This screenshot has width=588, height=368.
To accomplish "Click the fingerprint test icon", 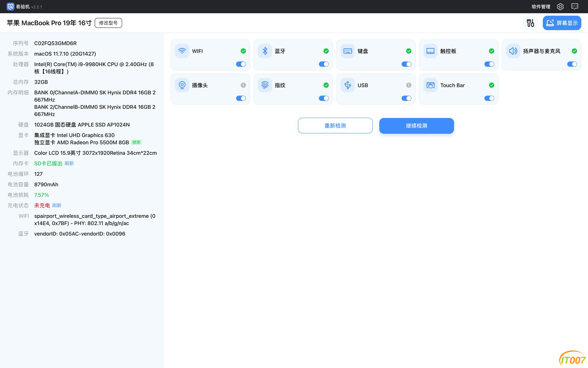I will 265,85.
